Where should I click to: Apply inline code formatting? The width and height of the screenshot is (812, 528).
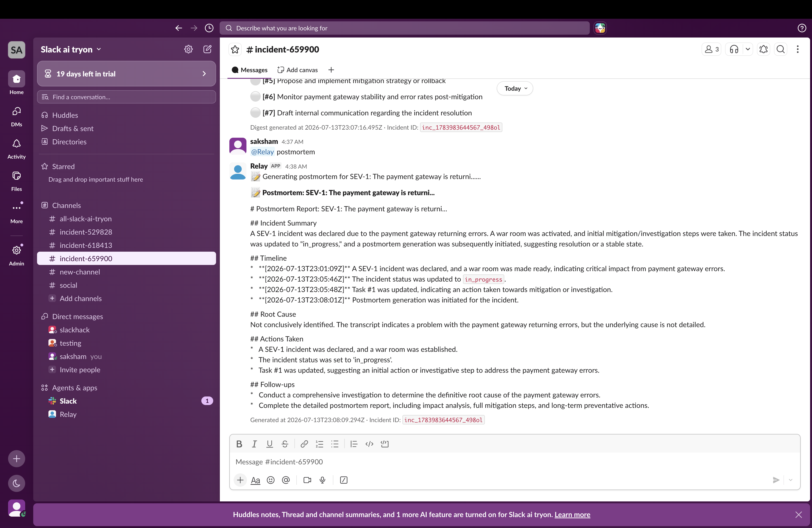coord(369,444)
